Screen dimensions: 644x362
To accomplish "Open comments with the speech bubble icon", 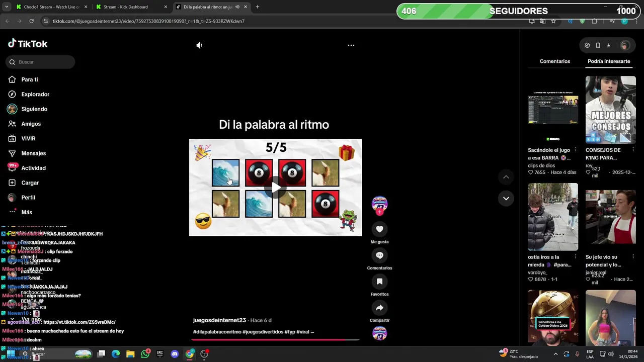I will coord(379,255).
